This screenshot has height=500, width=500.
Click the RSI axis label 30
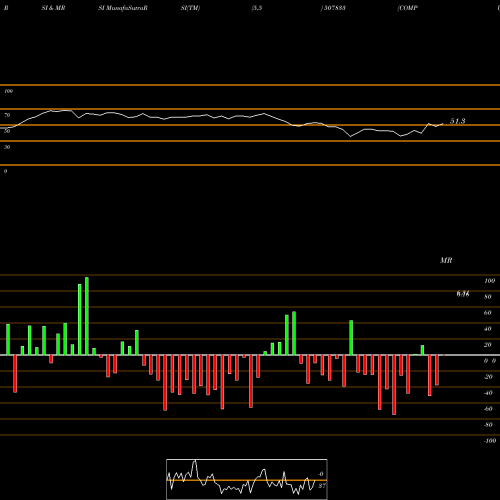7,147
